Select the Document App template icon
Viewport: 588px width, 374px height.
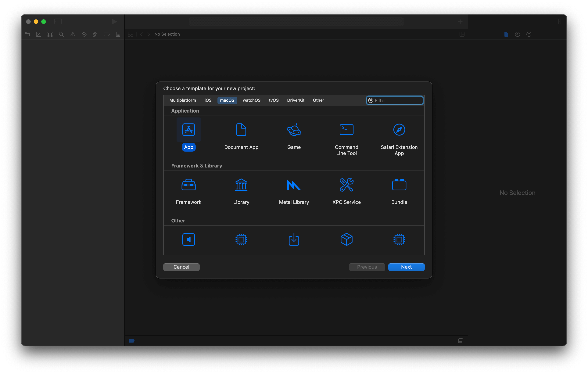click(241, 129)
